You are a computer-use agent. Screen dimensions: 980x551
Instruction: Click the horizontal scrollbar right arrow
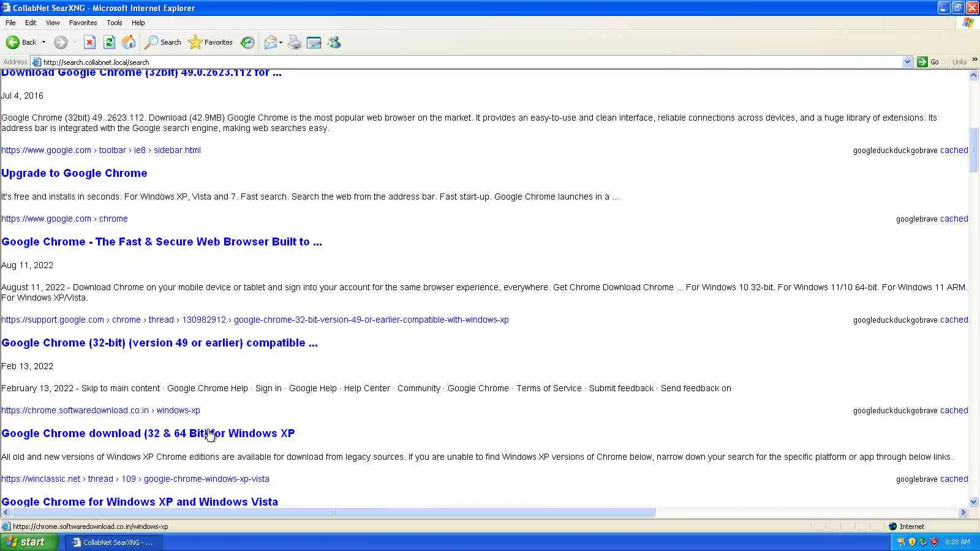(963, 512)
